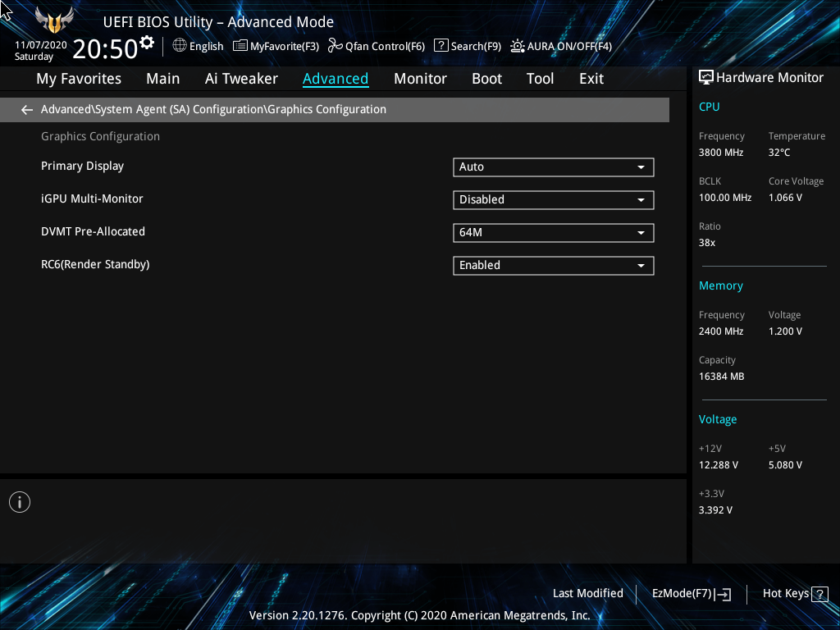840x630 pixels.
Task: Click the 11/07/2020 date
Action: pos(41,45)
